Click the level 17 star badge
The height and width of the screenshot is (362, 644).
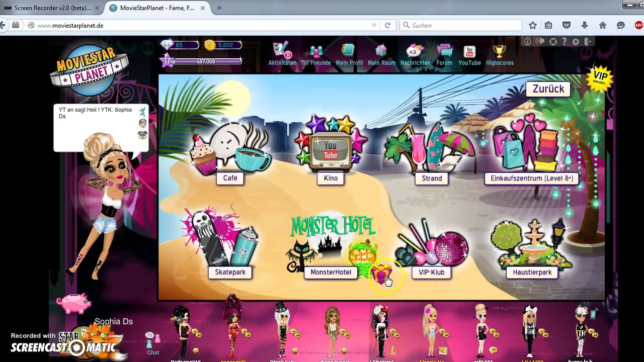click(x=167, y=61)
